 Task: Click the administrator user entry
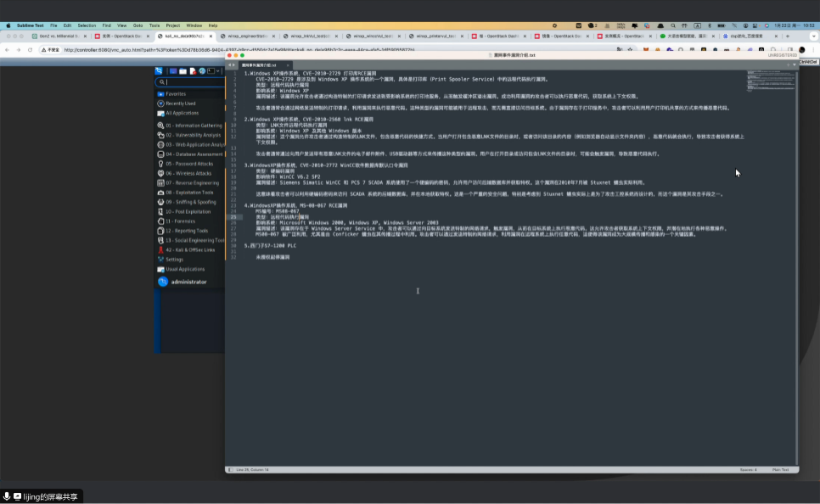pyautogui.click(x=188, y=282)
